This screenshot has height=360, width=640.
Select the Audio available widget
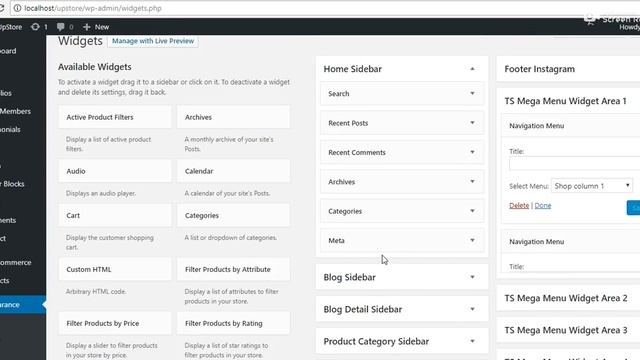click(x=115, y=171)
